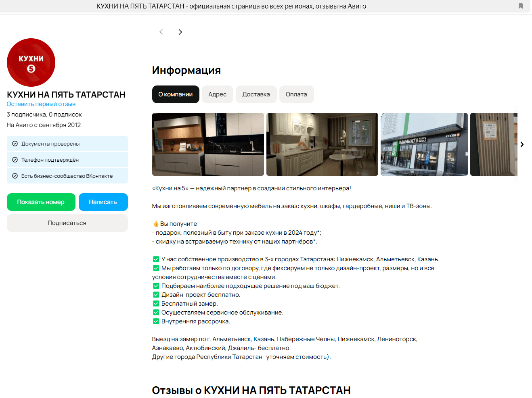532x398 pixels.
Task: Show more gallery photos with right arrow
Action: (522, 144)
